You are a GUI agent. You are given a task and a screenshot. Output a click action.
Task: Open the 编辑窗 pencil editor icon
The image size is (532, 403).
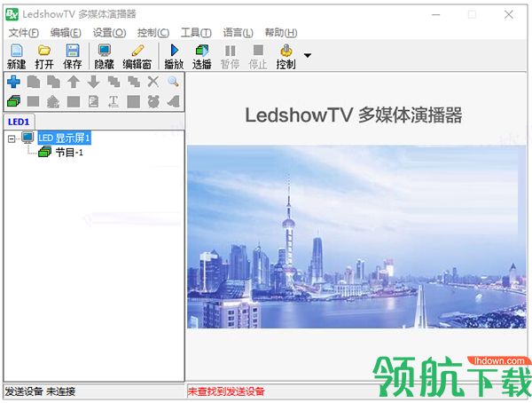click(137, 57)
